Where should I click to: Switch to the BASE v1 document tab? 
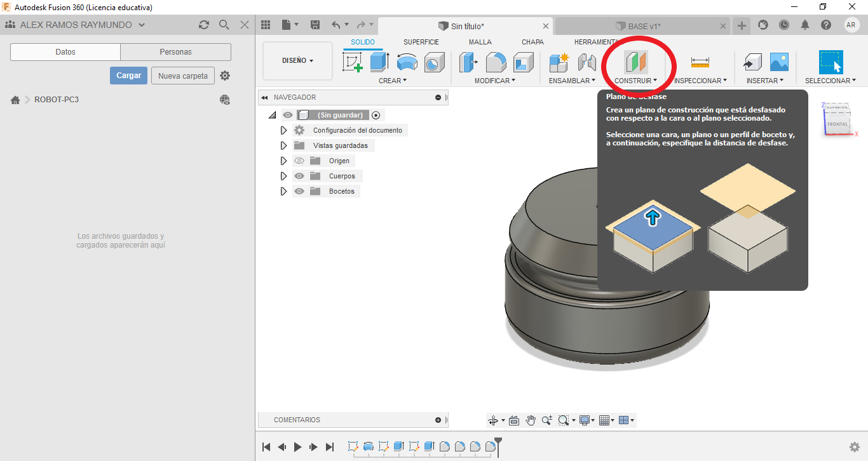click(642, 26)
